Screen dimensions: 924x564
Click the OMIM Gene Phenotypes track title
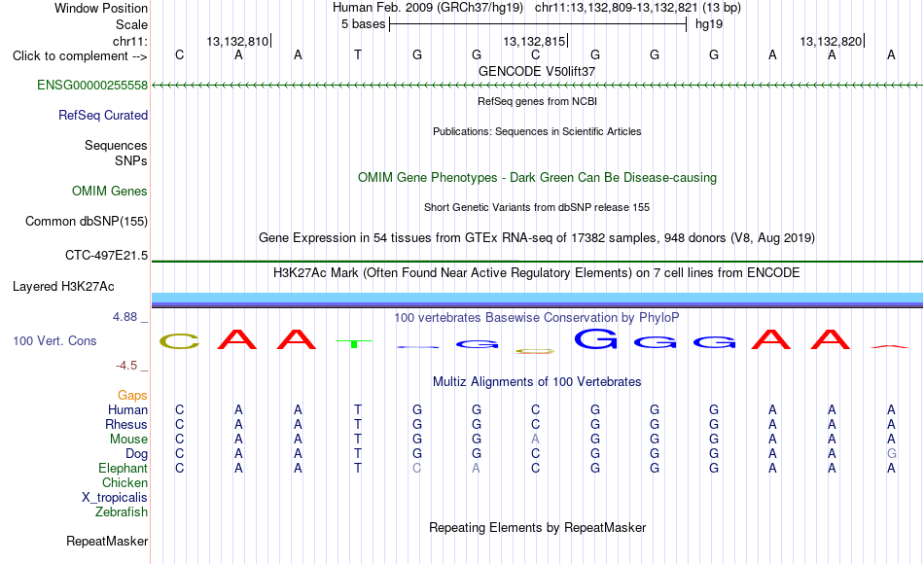[x=537, y=177]
